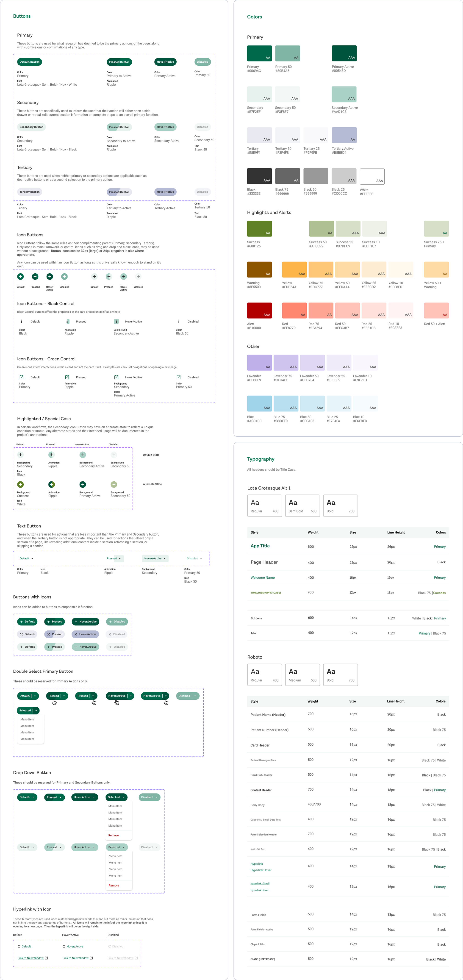Pick the Alert #B10000 red swatch
The image size is (463, 980).
(259, 311)
